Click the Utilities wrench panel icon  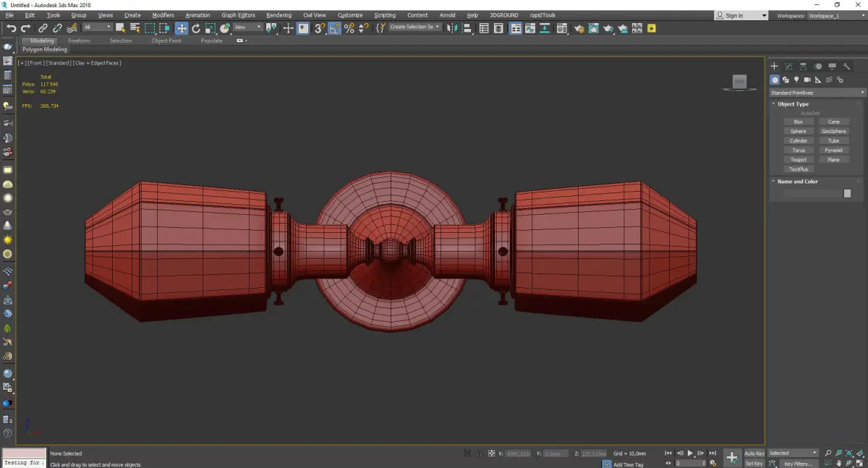coord(846,67)
